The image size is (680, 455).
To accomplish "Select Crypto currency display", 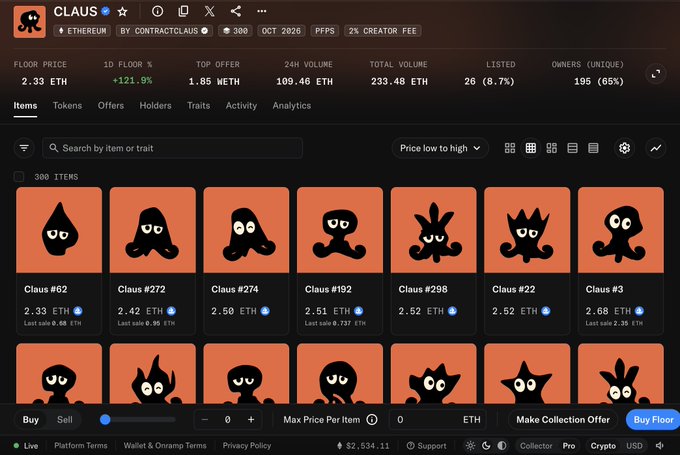I will (603, 445).
